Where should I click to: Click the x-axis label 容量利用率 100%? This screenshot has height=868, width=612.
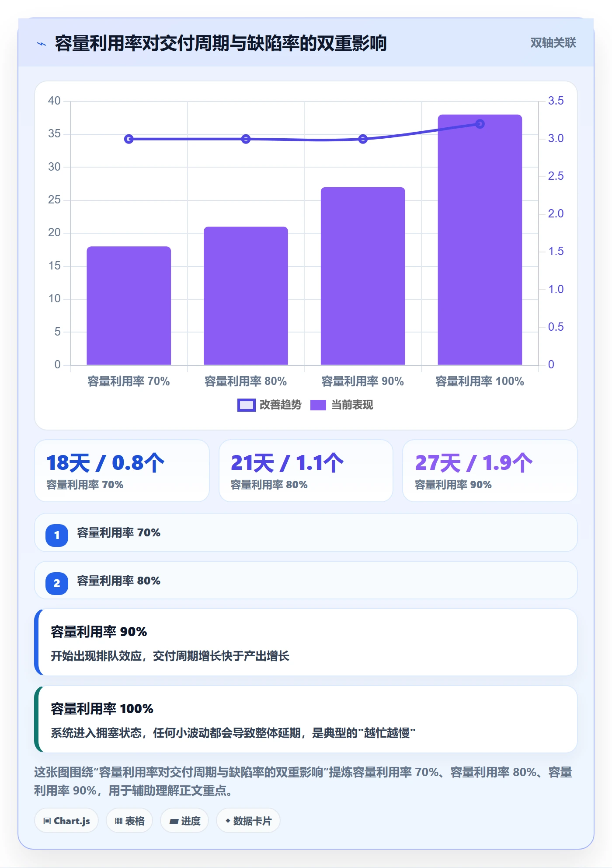480,381
